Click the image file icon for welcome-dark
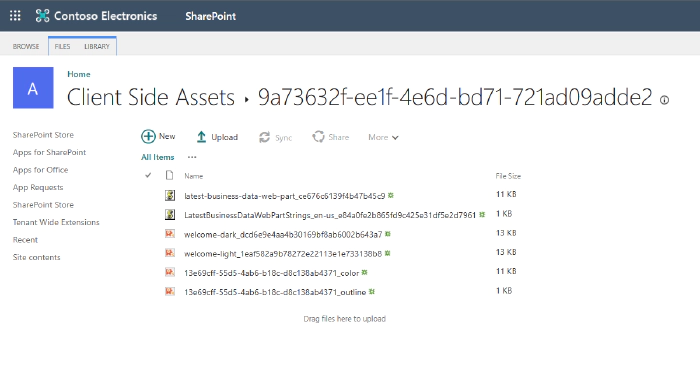 point(170,233)
